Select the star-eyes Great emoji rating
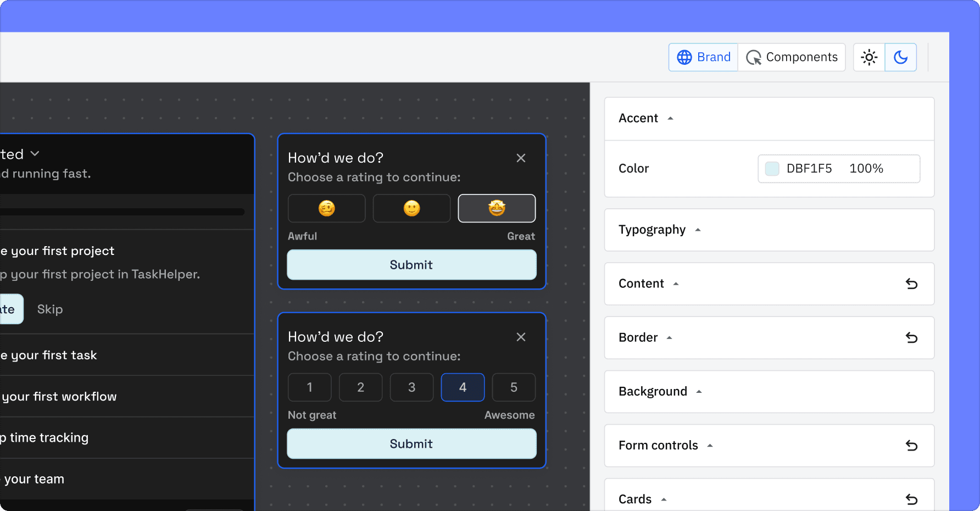 tap(497, 208)
